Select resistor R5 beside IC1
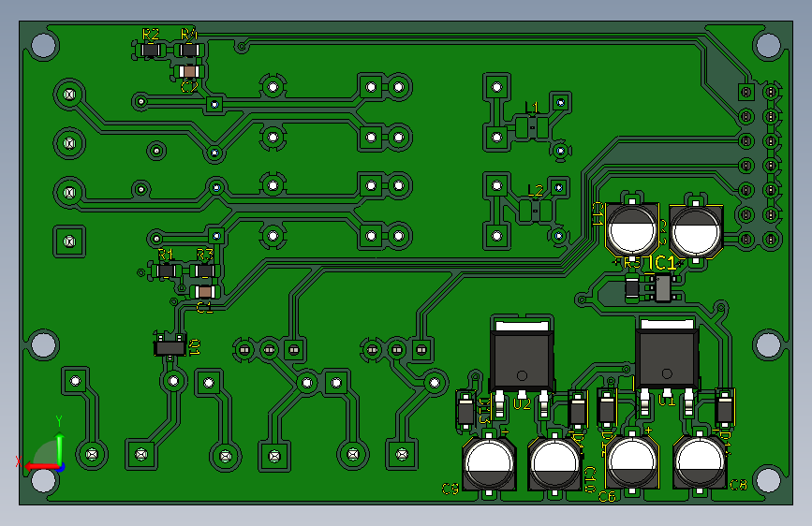The width and height of the screenshot is (812, 526). [632, 288]
